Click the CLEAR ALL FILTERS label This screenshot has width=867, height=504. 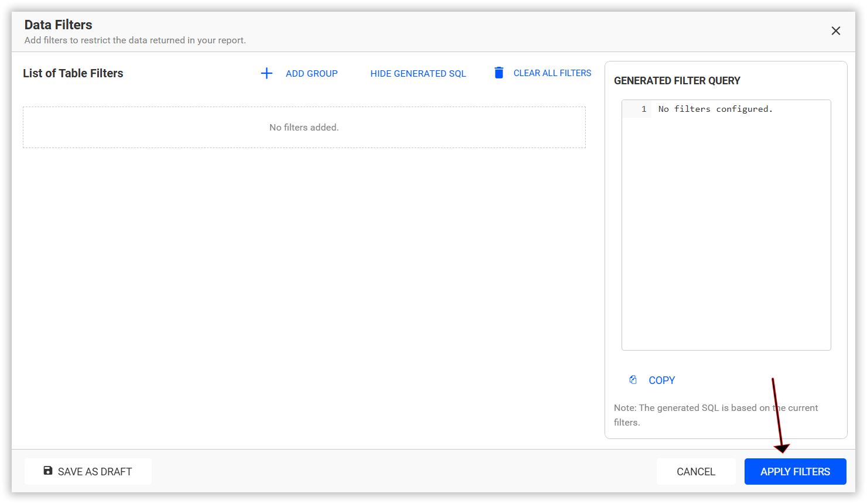tap(552, 73)
